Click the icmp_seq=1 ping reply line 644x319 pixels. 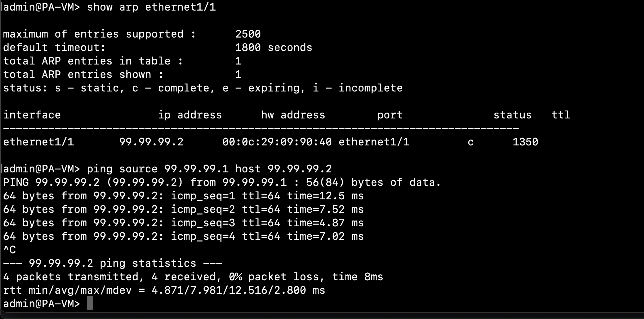click(183, 196)
